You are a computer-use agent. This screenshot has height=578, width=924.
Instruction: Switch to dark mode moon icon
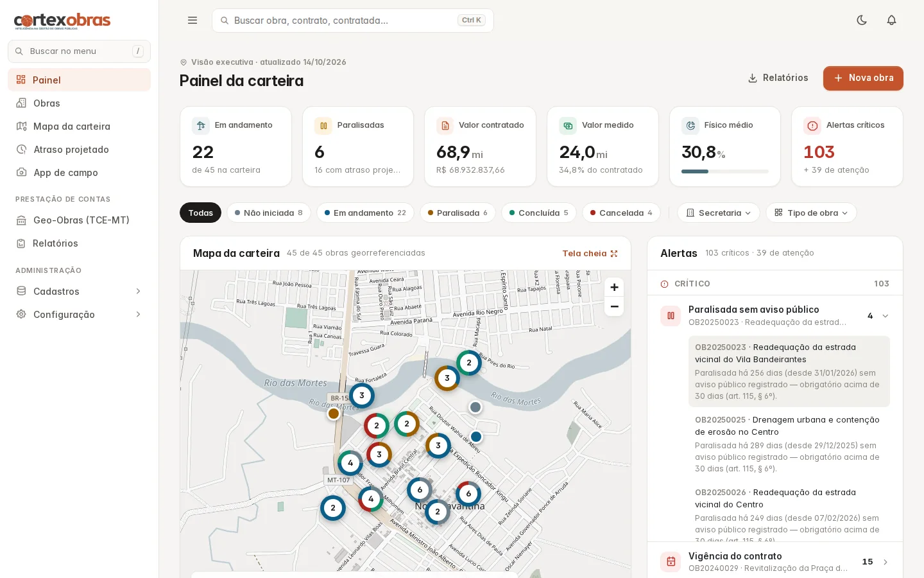(x=862, y=21)
